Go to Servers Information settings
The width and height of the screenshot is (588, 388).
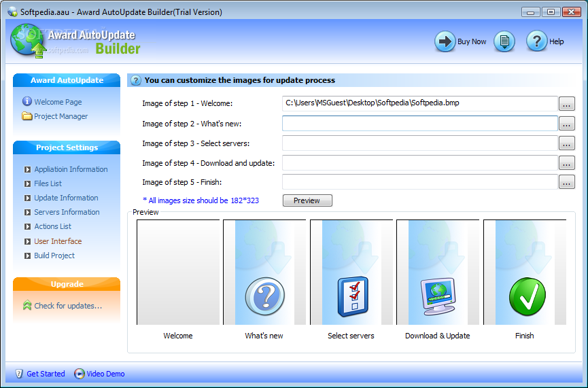pyautogui.click(x=67, y=212)
